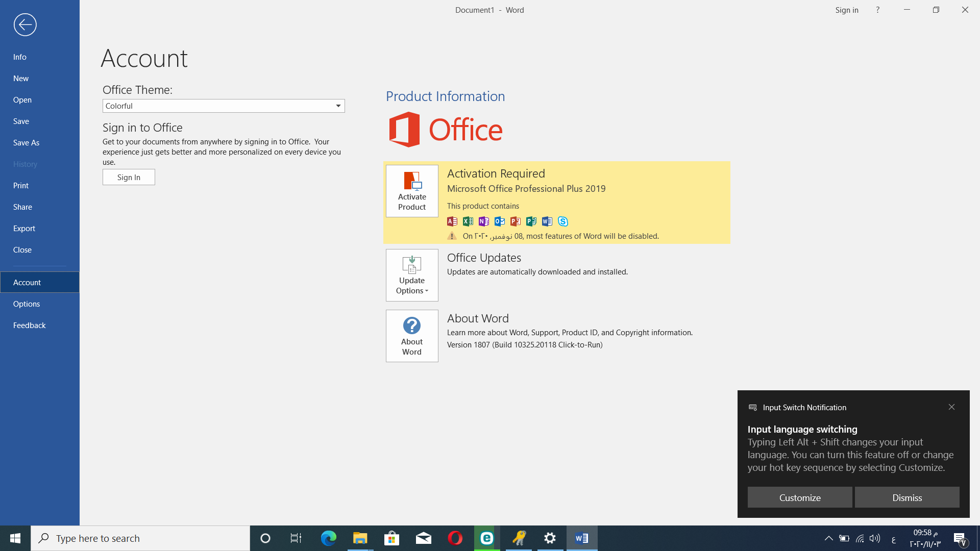Choose Save from the sidebar

pos(40,121)
